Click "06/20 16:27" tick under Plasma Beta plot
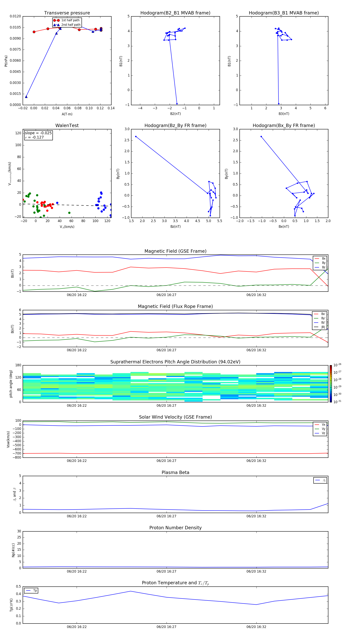The height and width of the screenshot is (644, 351). (x=166, y=516)
